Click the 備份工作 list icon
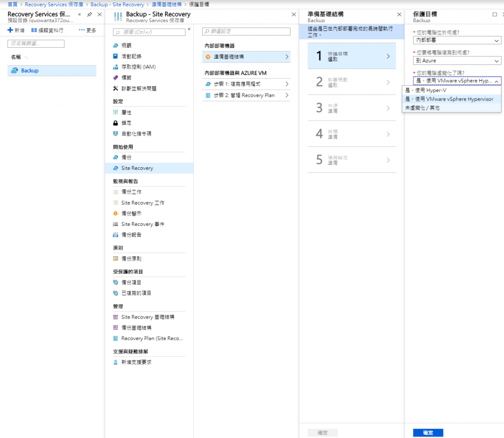 coord(116,192)
